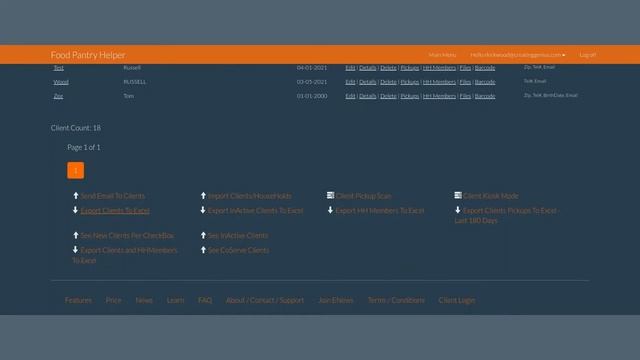640x360 pixels.
Task: Click Pickups in the Zee Tom row
Action: pyautogui.click(x=409, y=96)
